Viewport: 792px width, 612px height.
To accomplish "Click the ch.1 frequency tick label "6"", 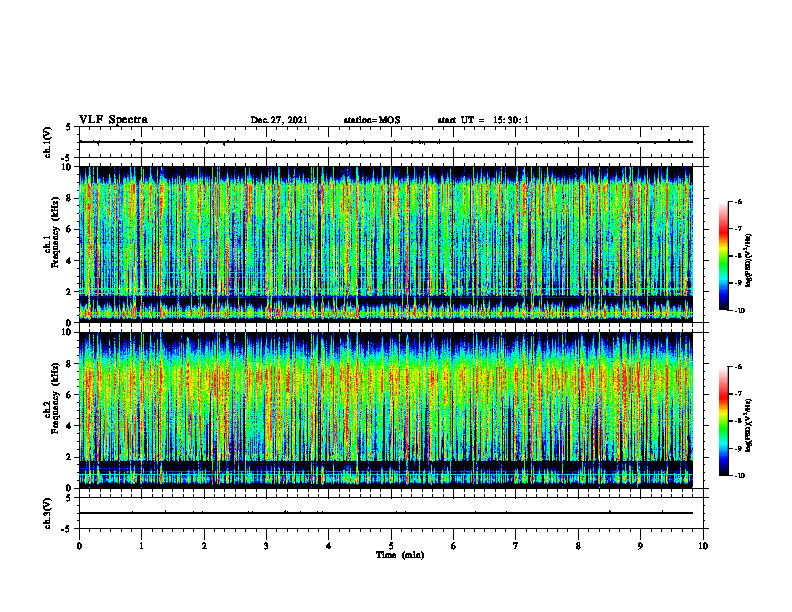I will coord(70,229).
